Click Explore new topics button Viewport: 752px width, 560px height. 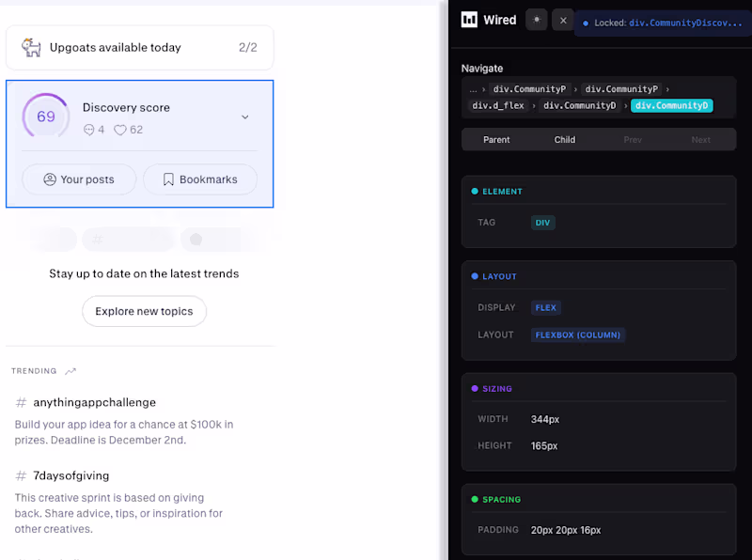pyautogui.click(x=145, y=311)
